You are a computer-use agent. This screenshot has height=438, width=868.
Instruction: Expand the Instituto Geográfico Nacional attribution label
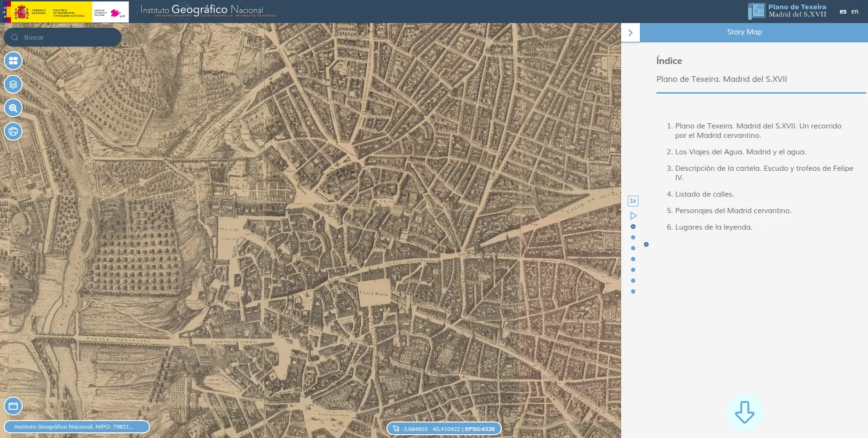[x=77, y=427]
